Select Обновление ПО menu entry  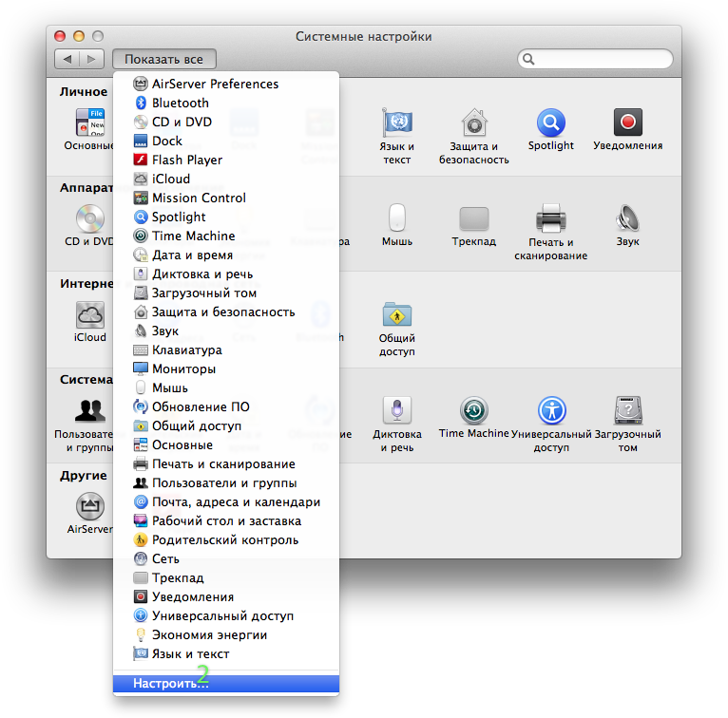click(226, 407)
